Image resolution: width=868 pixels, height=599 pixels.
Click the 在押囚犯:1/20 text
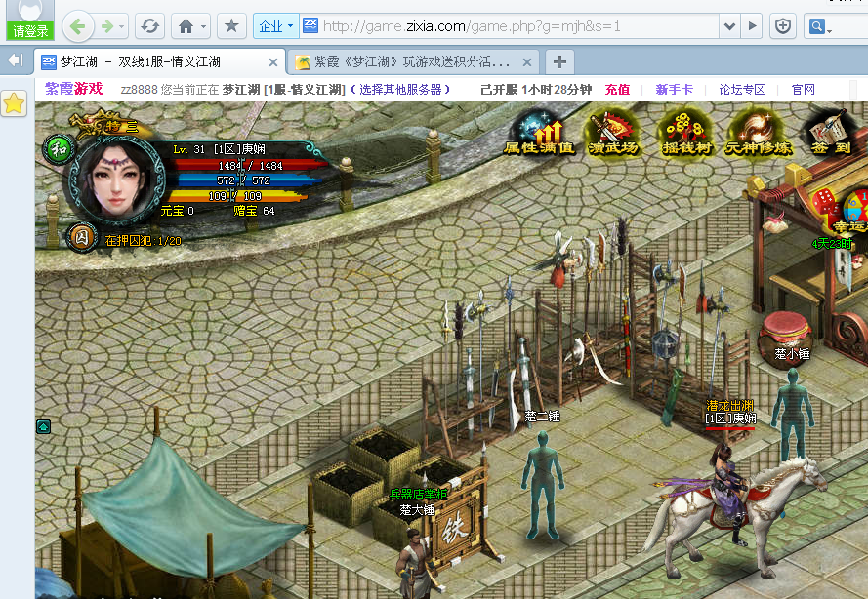[x=143, y=241]
